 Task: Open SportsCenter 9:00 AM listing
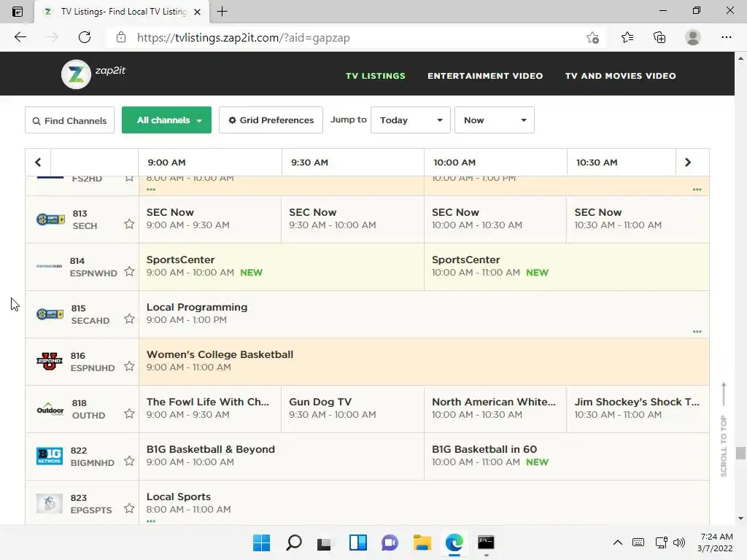[281, 267]
